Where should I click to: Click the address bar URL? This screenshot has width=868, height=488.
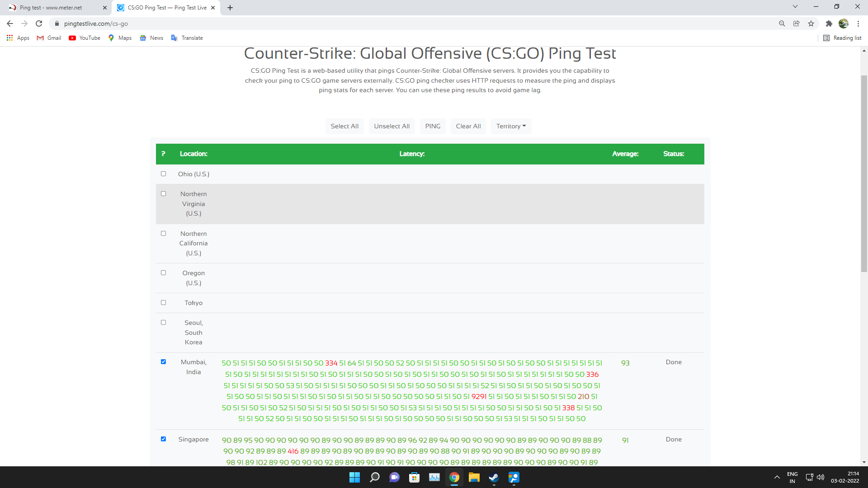[96, 23]
